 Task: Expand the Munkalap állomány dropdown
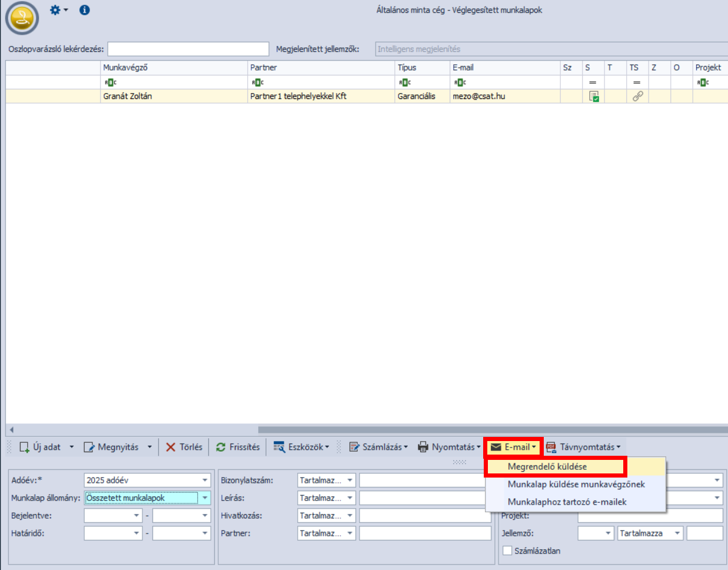(x=205, y=498)
